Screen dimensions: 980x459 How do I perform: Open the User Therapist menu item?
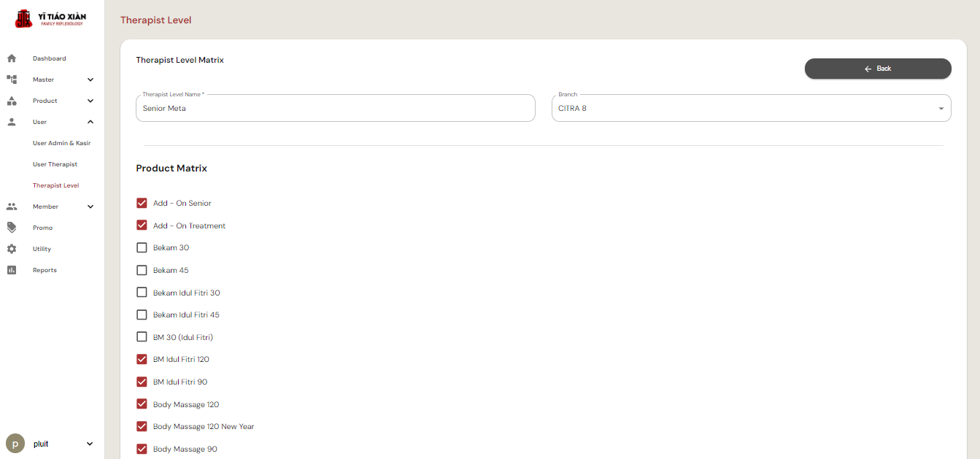tap(55, 164)
